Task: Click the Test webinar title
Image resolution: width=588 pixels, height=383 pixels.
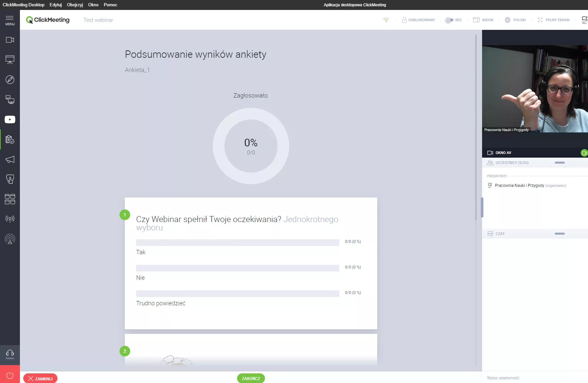Action: (98, 20)
